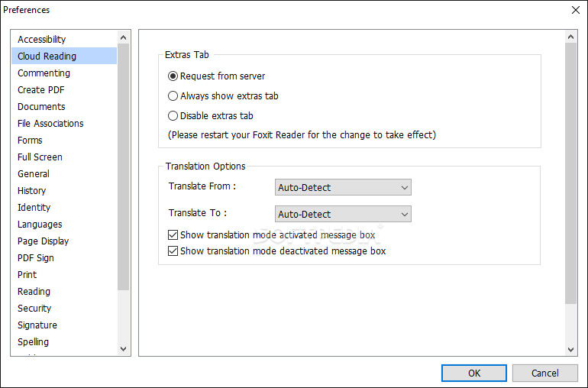588x388 pixels.
Task: Open Languages preferences
Action: pyautogui.click(x=64, y=224)
